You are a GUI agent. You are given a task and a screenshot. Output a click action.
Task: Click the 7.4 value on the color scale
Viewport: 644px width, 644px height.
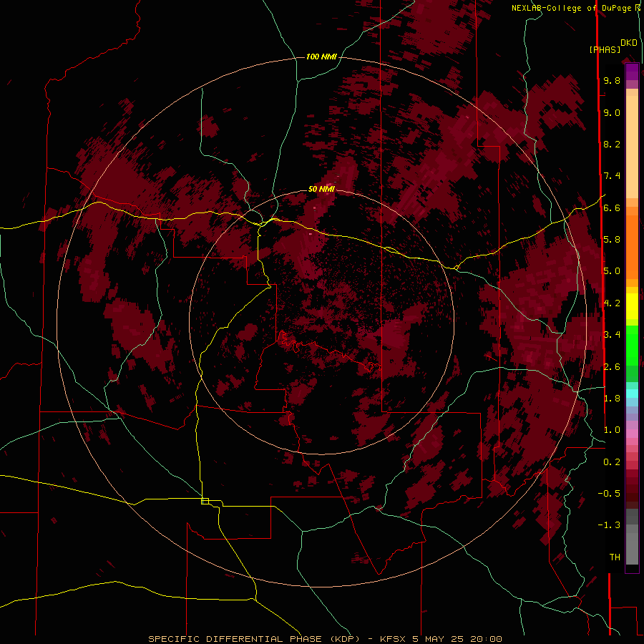(612, 176)
